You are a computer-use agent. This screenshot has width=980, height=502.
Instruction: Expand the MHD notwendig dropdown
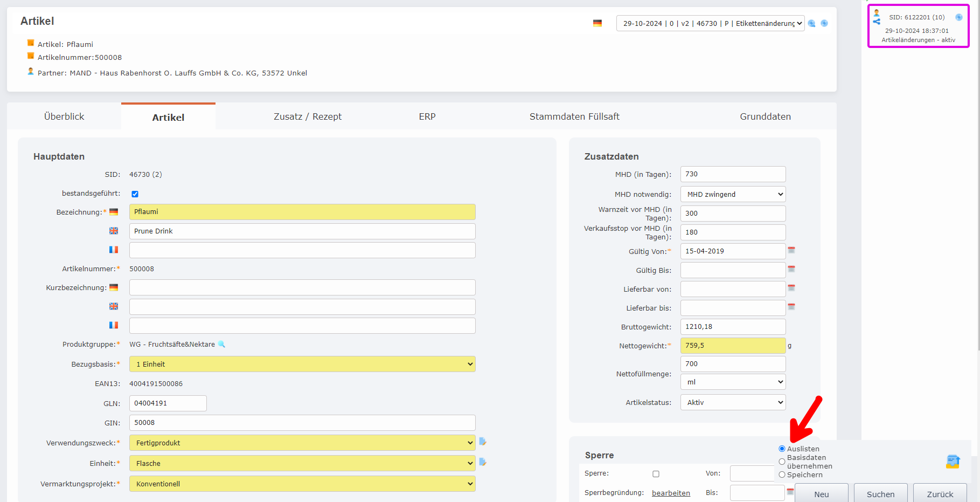tap(733, 194)
